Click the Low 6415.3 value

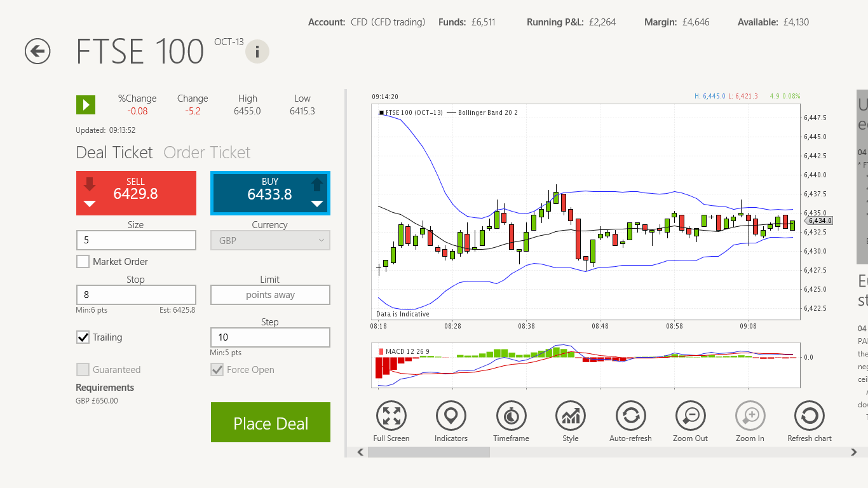pos(302,111)
